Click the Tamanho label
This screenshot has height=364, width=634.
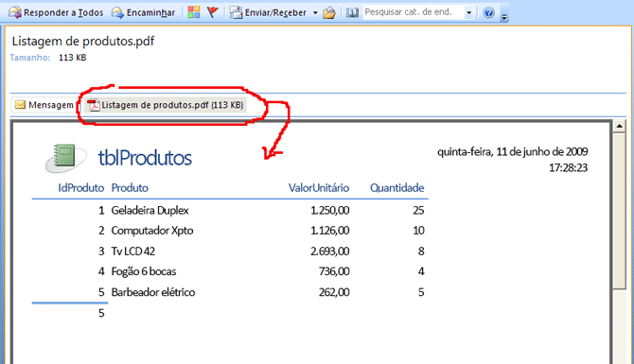tap(30, 58)
